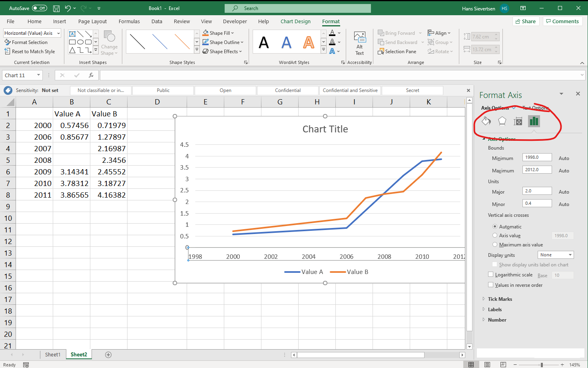Click zoom out minus button
Image resolution: width=588 pixels, height=368 pixels.
(x=515, y=365)
